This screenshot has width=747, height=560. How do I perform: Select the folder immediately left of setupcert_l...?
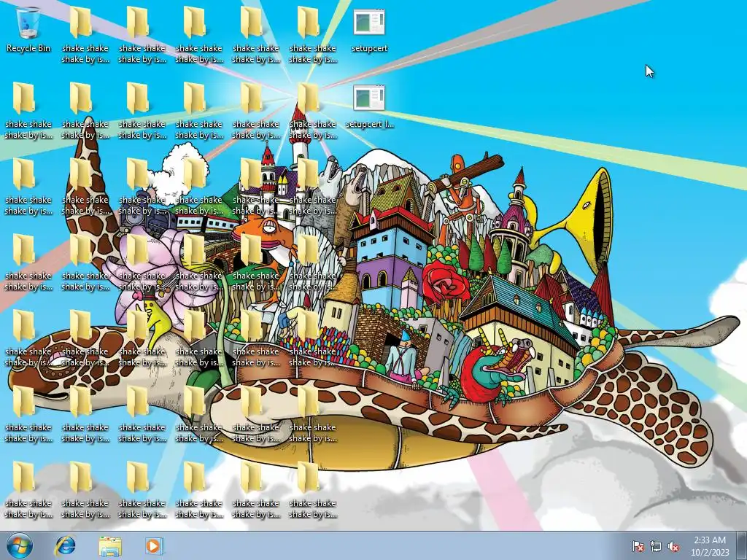312,111
